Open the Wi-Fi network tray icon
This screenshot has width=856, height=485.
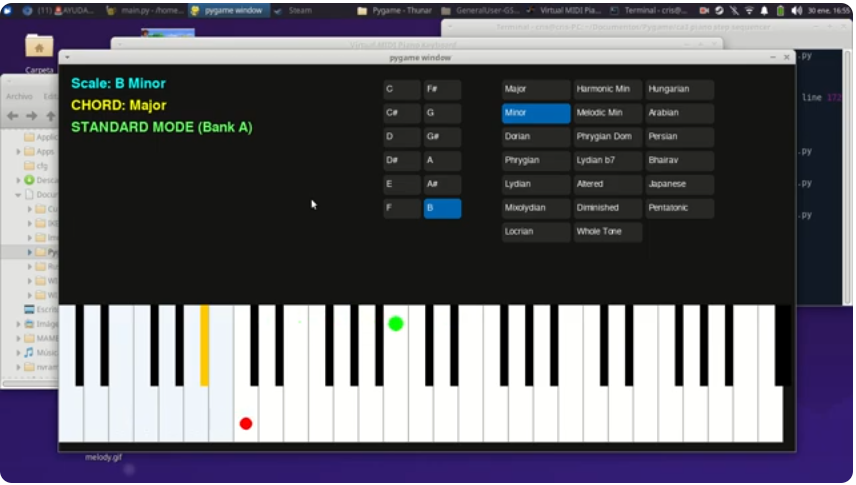coord(749,11)
